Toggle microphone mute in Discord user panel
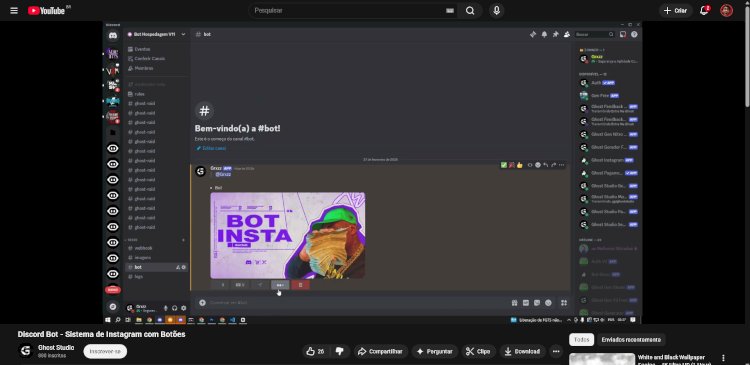750x365 pixels. (x=165, y=308)
